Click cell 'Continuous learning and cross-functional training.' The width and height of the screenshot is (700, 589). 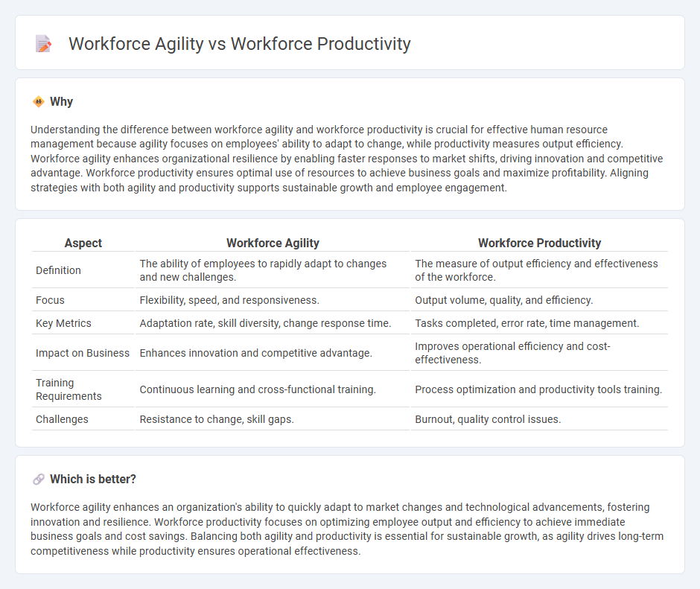pos(273,389)
